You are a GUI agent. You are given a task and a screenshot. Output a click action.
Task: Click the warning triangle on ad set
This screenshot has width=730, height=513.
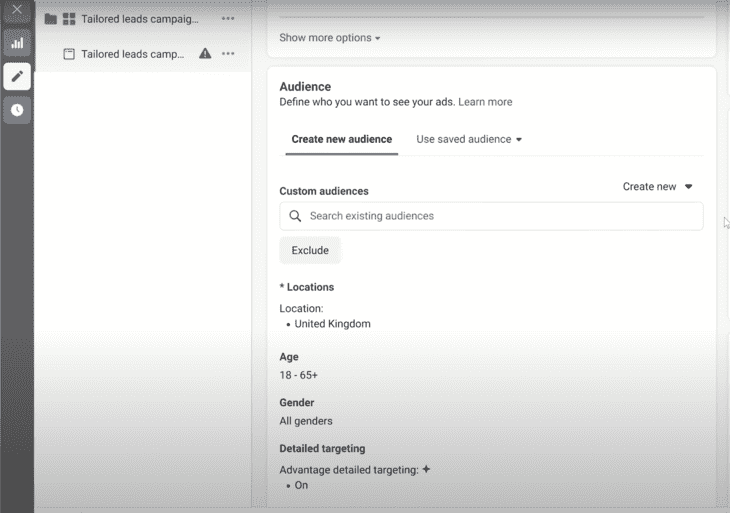(205, 54)
